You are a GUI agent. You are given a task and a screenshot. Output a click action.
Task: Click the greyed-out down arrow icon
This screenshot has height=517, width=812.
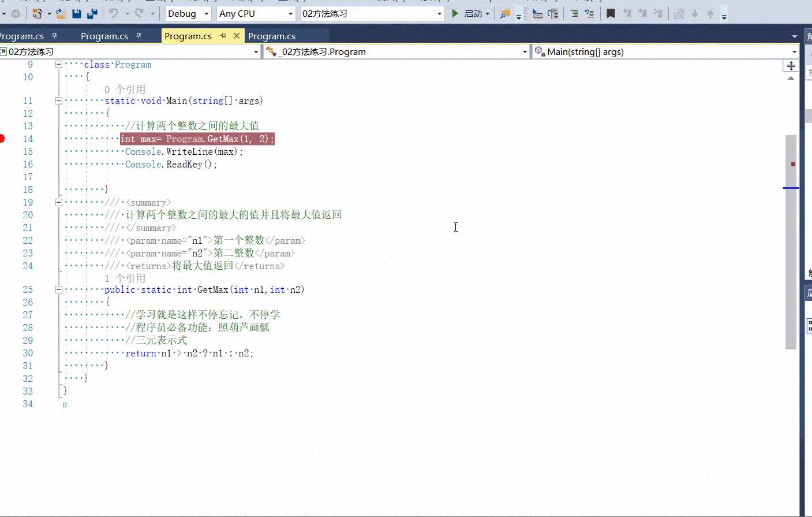click(x=695, y=13)
